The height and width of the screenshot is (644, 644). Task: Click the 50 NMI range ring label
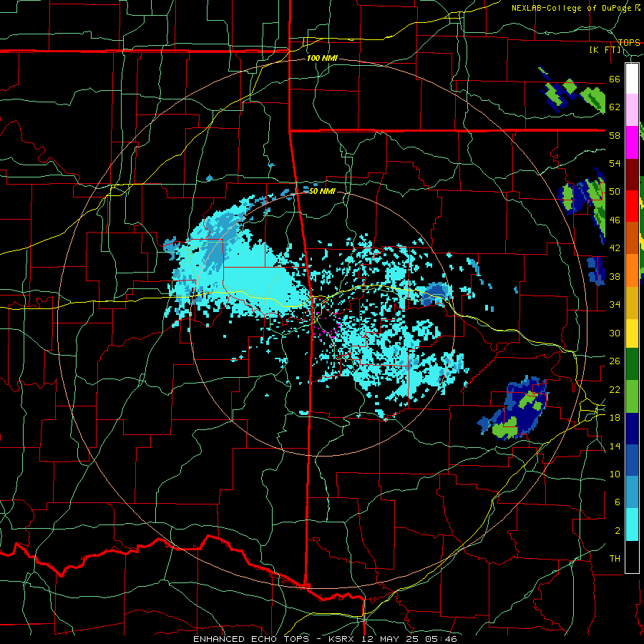(x=322, y=191)
